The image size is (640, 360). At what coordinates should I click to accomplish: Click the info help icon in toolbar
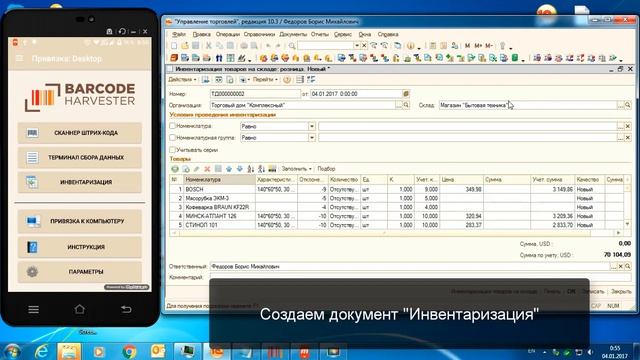[x=411, y=46]
